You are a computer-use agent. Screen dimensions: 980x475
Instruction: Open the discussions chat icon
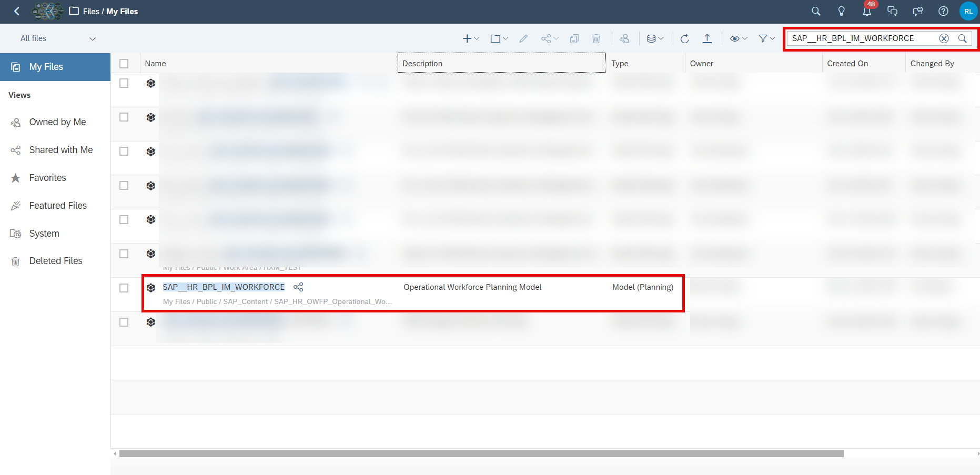point(892,11)
